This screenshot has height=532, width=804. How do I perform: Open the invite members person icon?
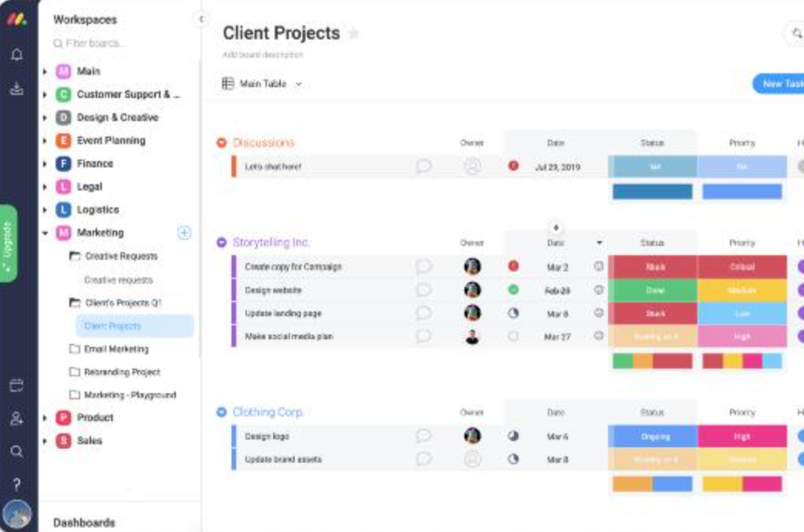[x=16, y=419]
